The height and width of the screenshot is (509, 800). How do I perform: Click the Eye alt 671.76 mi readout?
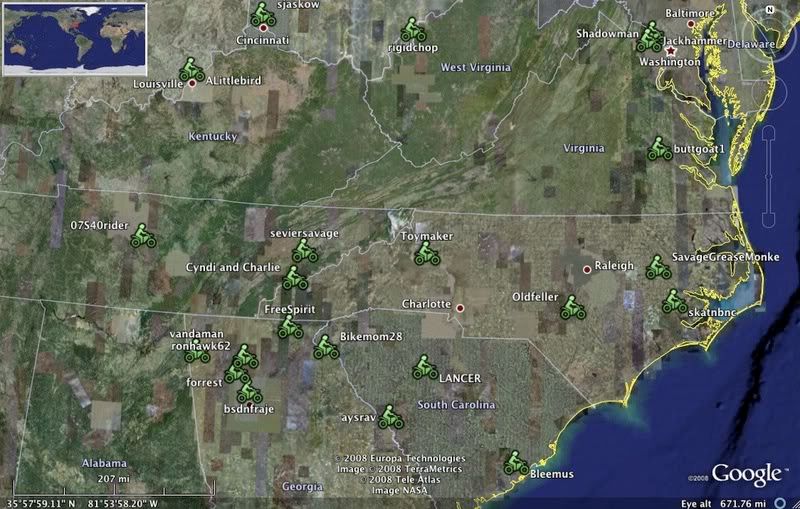tap(723, 504)
